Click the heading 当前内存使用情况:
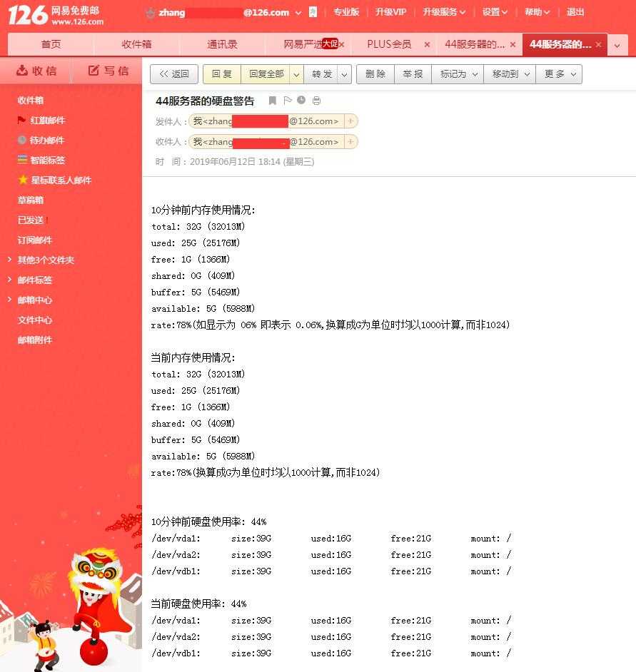The image size is (636, 672). click(x=193, y=357)
